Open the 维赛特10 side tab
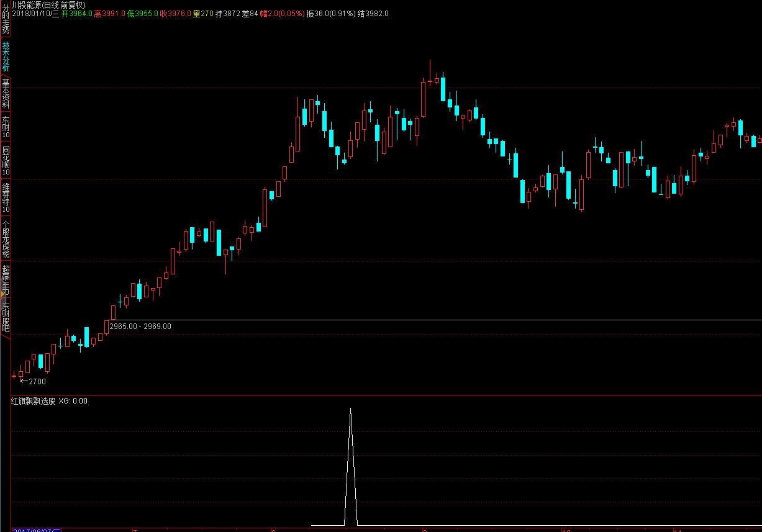This screenshot has height=532, width=762. (6, 198)
